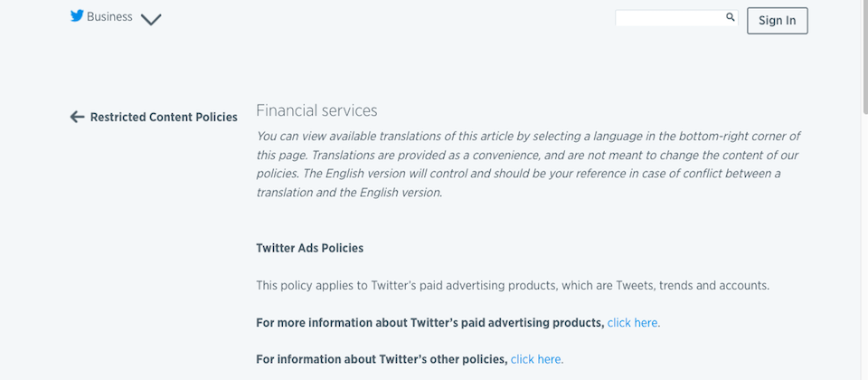Focus the search input field
Screen dimensions: 868x380
tap(669, 18)
